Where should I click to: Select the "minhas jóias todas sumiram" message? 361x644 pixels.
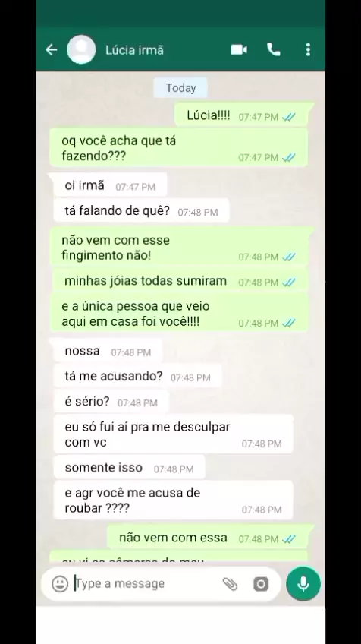pyautogui.click(x=180, y=281)
